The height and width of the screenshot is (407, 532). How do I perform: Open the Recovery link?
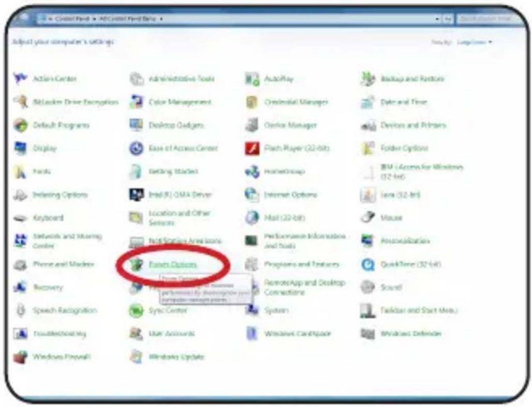point(48,288)
